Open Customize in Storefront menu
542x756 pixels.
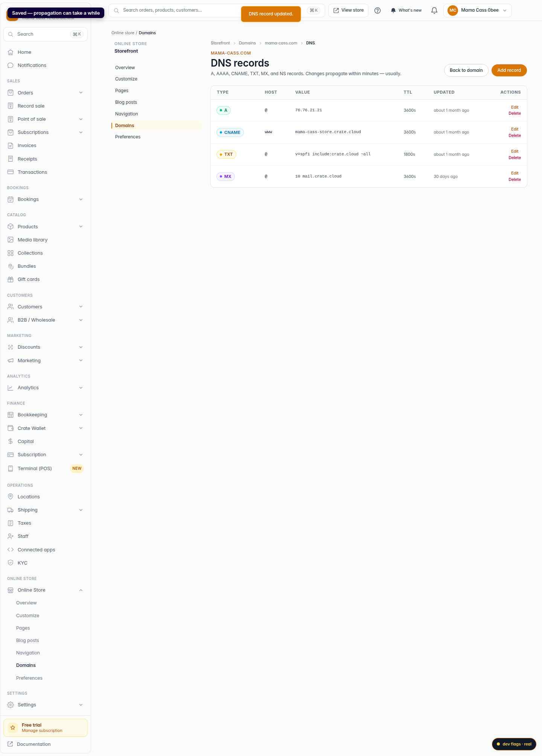(x=126, y=79)
